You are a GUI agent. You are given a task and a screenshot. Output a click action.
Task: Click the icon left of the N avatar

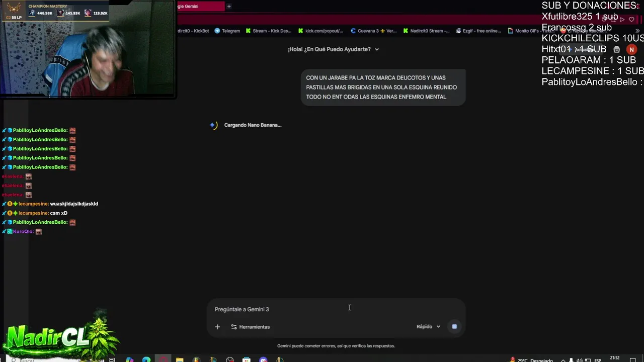pyautogui.click(x=616, y=50)
